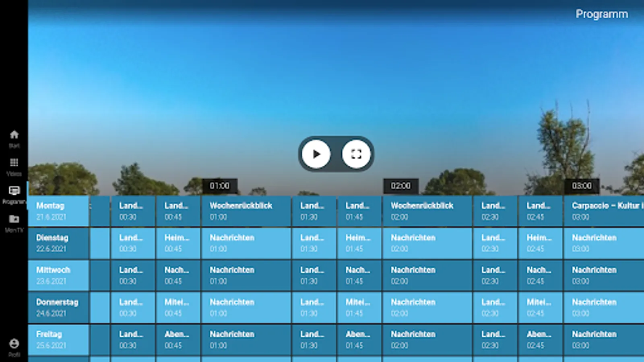Select the Montag 21.6.2021 day row
Image resolution: width=644 pixels, height=362 pixels.
[59, 211]
